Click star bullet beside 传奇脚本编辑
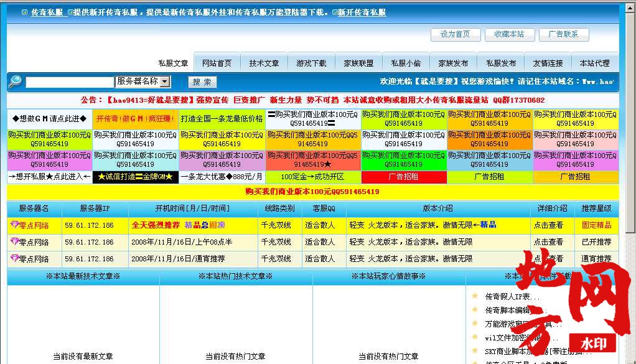636x364 pixels. 475,310
